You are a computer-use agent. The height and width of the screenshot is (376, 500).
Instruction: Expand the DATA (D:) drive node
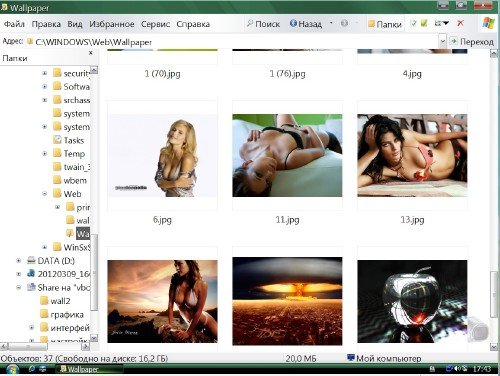pos(19,260)
